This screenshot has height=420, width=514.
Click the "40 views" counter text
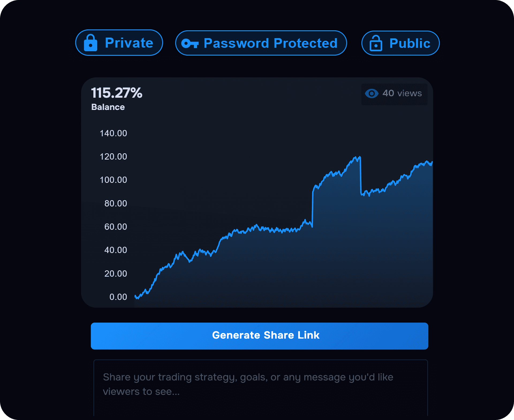click(402, 93)
